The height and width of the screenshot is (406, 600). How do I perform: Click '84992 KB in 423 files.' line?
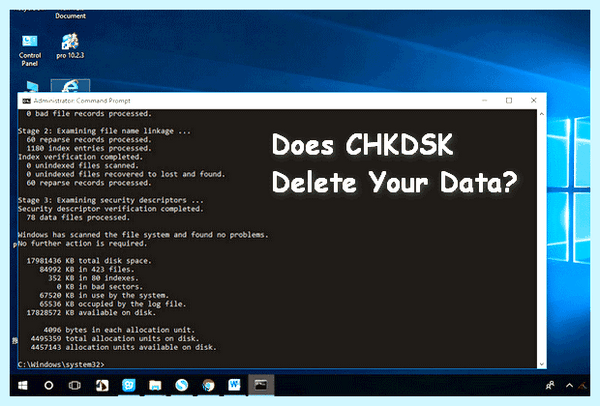[x=87, y=269]
